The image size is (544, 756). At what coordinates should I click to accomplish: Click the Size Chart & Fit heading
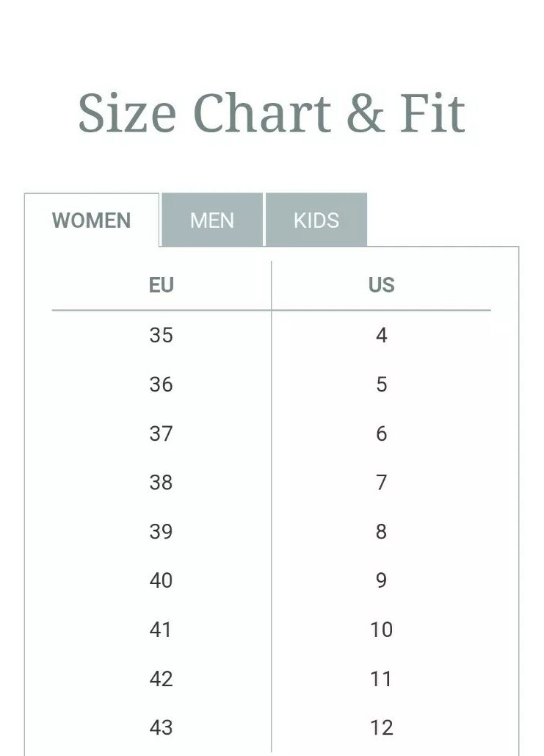(272, 112)
